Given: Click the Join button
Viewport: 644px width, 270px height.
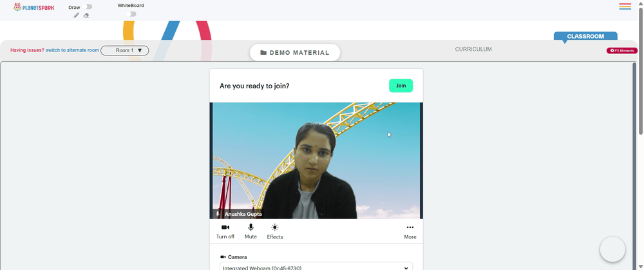Looking at the screenshot, I should coord(401,86).
